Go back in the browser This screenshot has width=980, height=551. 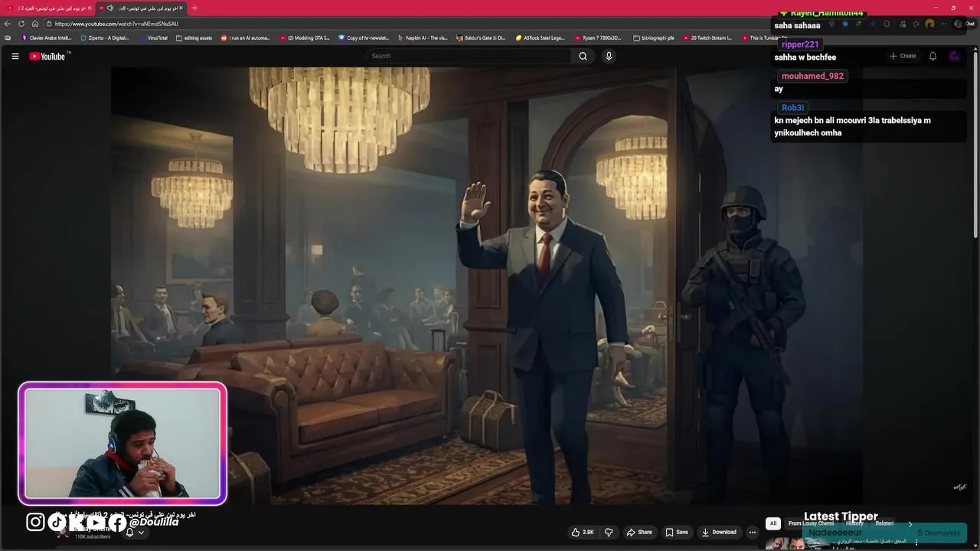point(8,24)
